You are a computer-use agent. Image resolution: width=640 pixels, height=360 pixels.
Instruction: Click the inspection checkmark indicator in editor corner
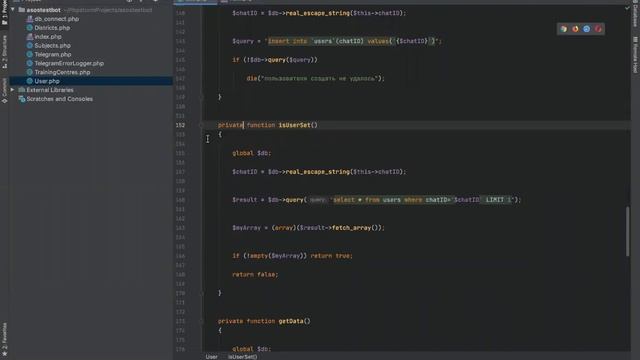coord(627,8)
